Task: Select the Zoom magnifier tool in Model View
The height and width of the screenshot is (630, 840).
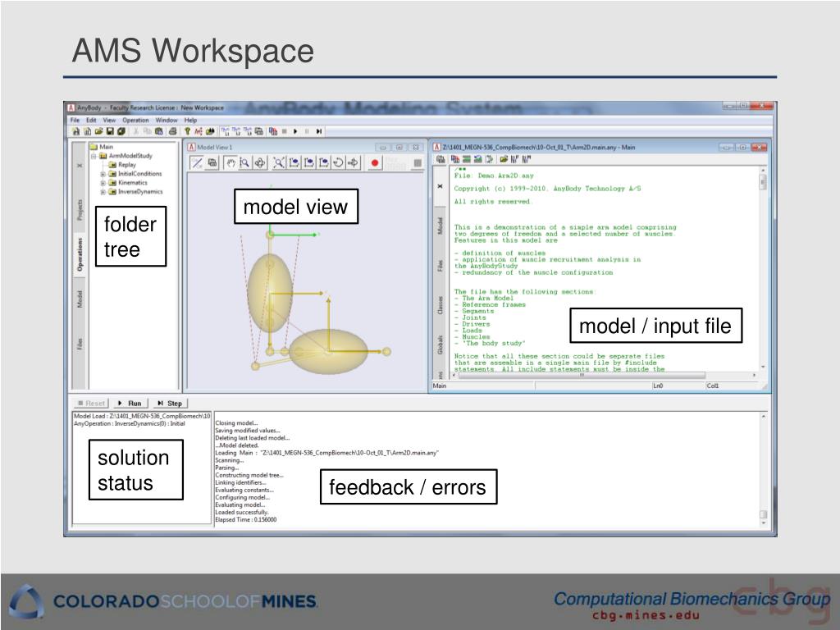Action: (244, 163)
